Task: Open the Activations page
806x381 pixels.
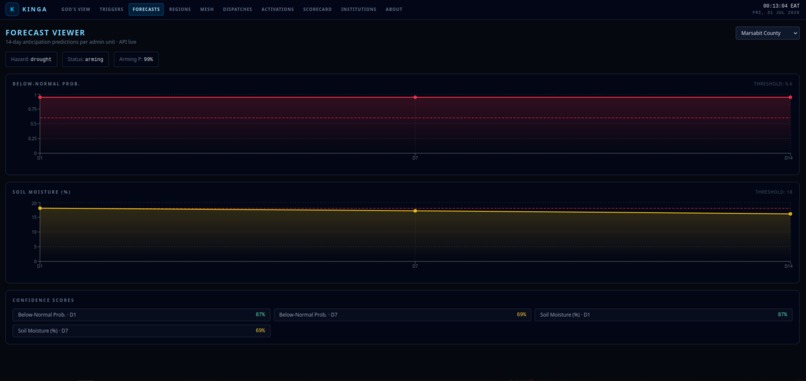Action: coord(278,9)
